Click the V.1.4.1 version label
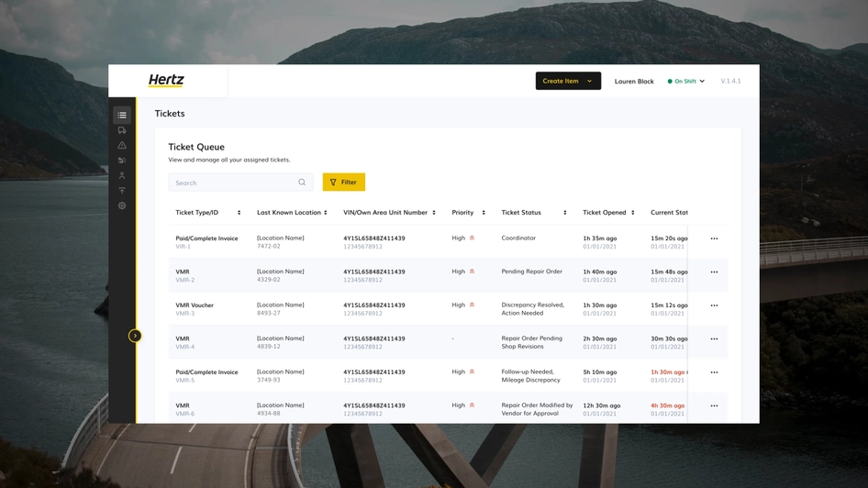Viewport: 868px width, 488px height. (730, 82)
